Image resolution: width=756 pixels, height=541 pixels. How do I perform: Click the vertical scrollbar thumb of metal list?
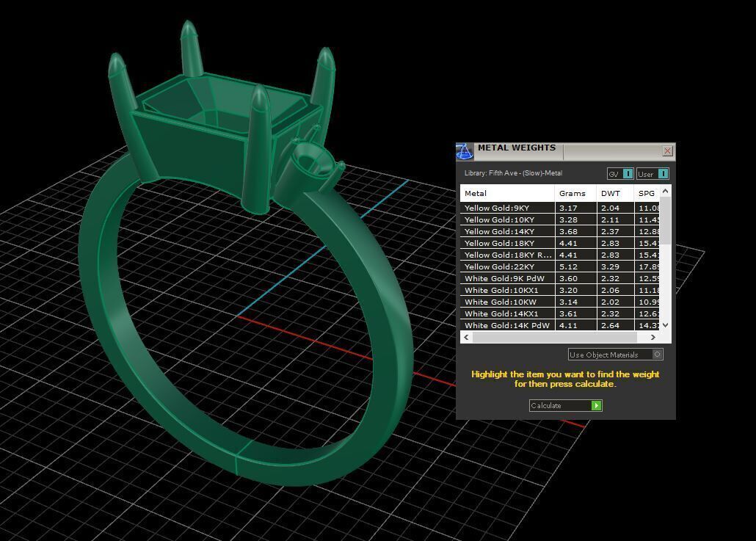point(666,221)
